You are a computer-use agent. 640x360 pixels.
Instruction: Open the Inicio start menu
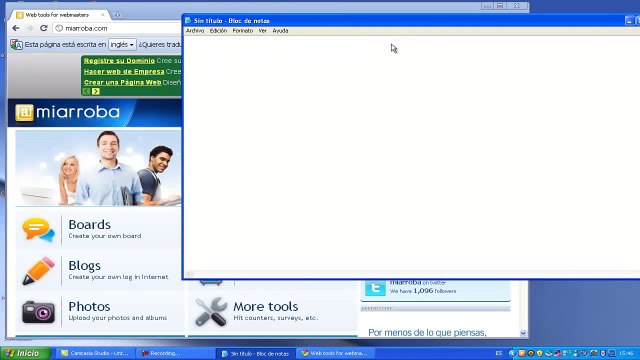point(25,353)
